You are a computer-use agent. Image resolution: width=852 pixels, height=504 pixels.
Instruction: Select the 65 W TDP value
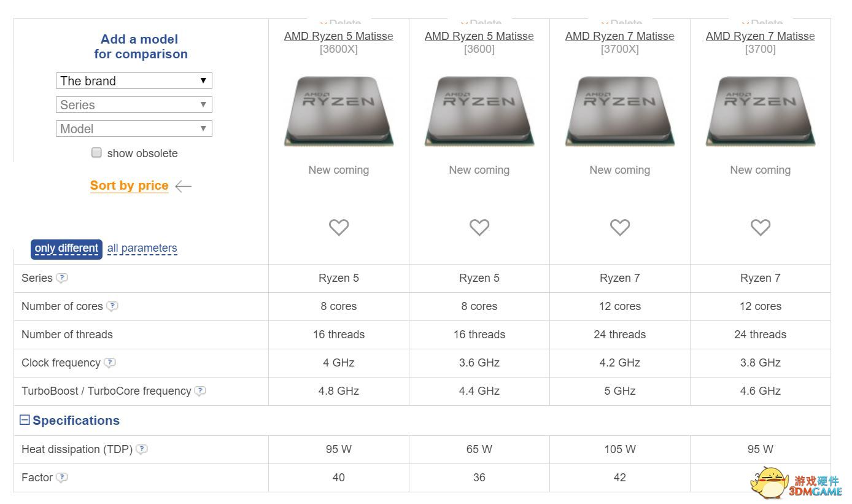coord(479,449)
